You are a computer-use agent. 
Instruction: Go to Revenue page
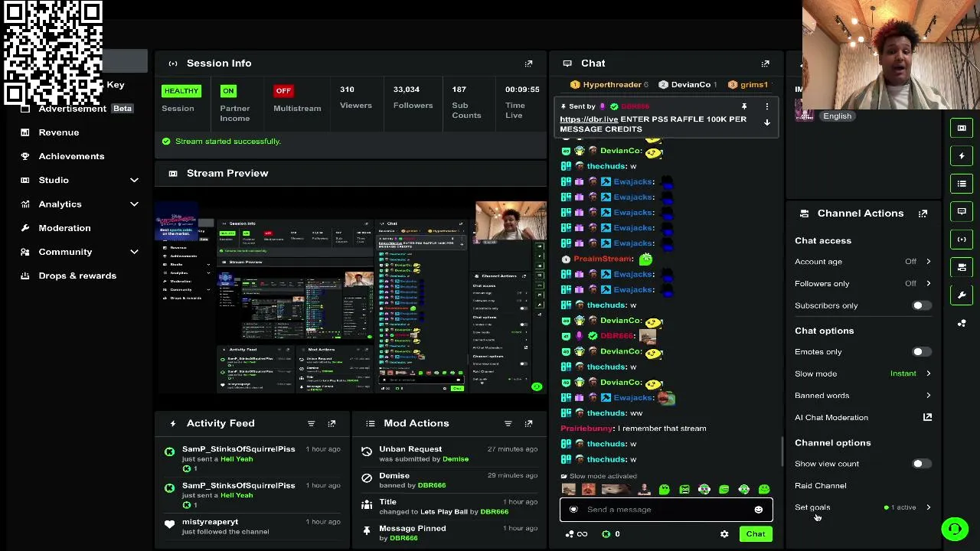click(x=59, y=132)
